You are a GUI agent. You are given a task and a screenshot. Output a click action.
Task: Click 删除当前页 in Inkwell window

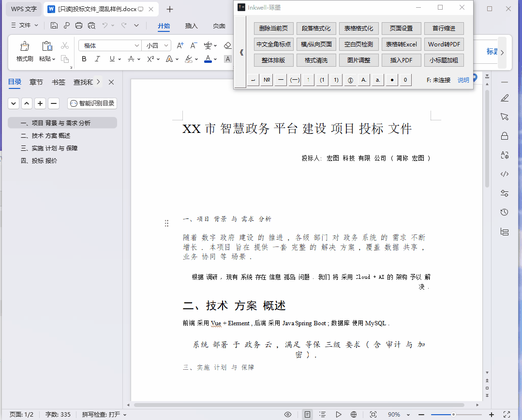[273, 29]
